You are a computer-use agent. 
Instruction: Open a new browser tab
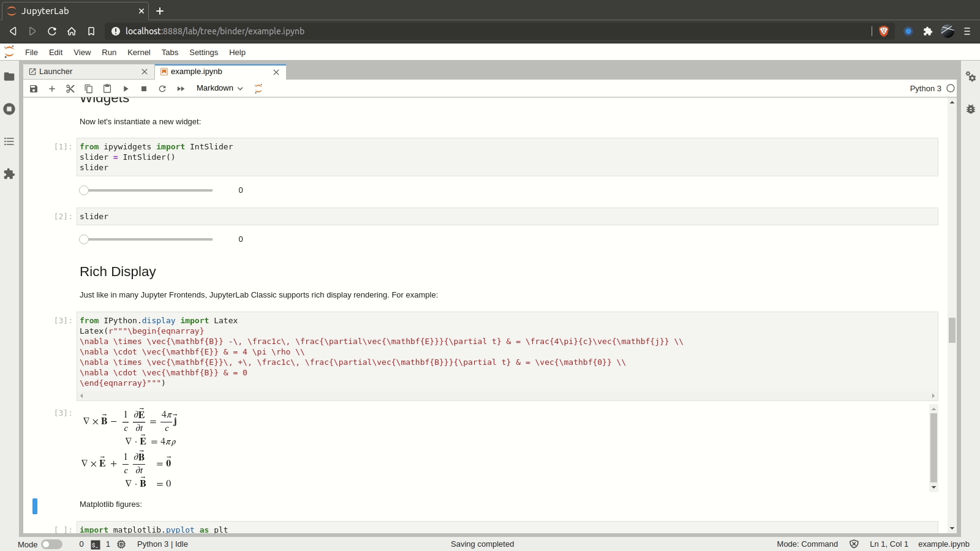point(160,11)
